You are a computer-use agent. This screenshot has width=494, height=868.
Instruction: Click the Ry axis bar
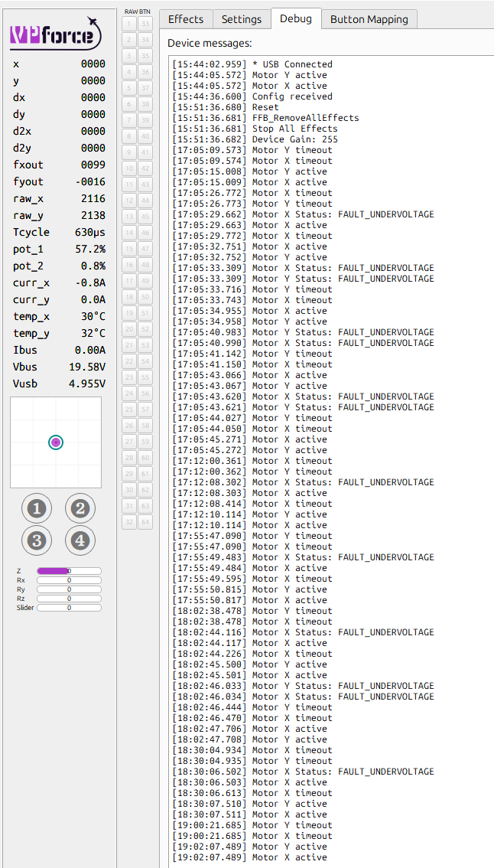69,589
